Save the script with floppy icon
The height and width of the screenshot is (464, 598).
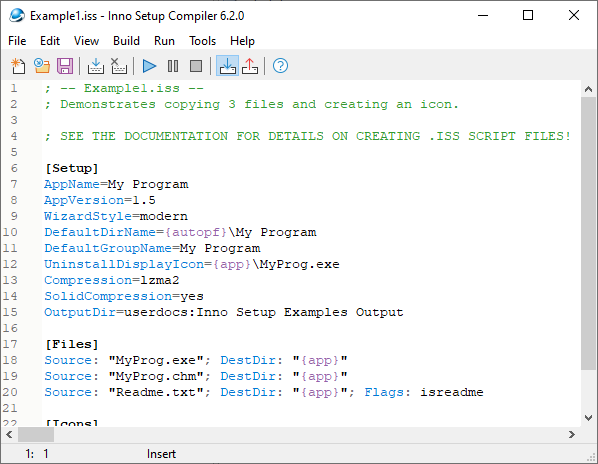(x=65, y=66)
